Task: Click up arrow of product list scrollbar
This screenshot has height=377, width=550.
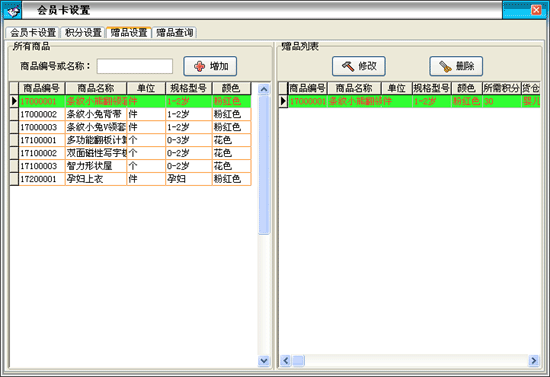Action: 263,89
